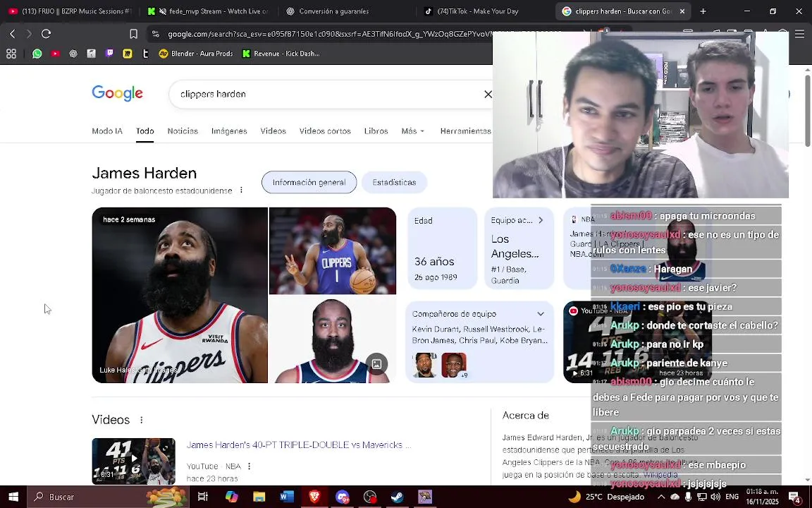
Task: Open more options dots beside Jugador de baloncesto
Action: tap(241, 190)
